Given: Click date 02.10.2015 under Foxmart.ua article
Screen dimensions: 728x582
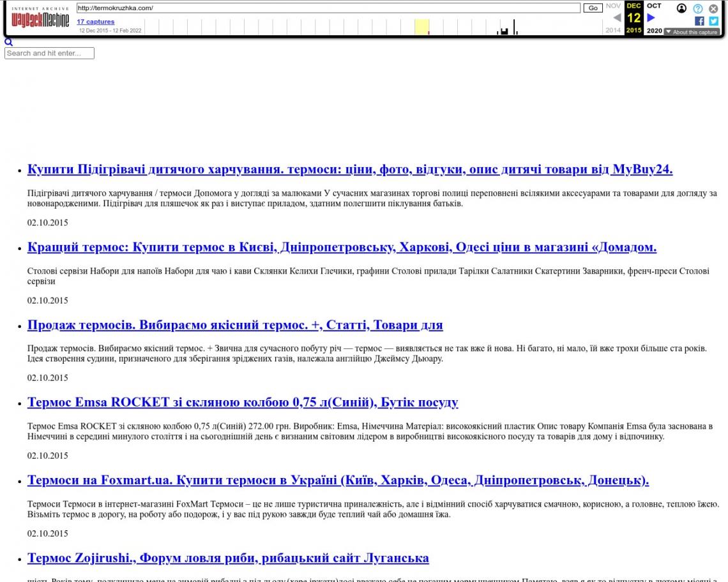Looking at the screenshot, I should 48,533.
